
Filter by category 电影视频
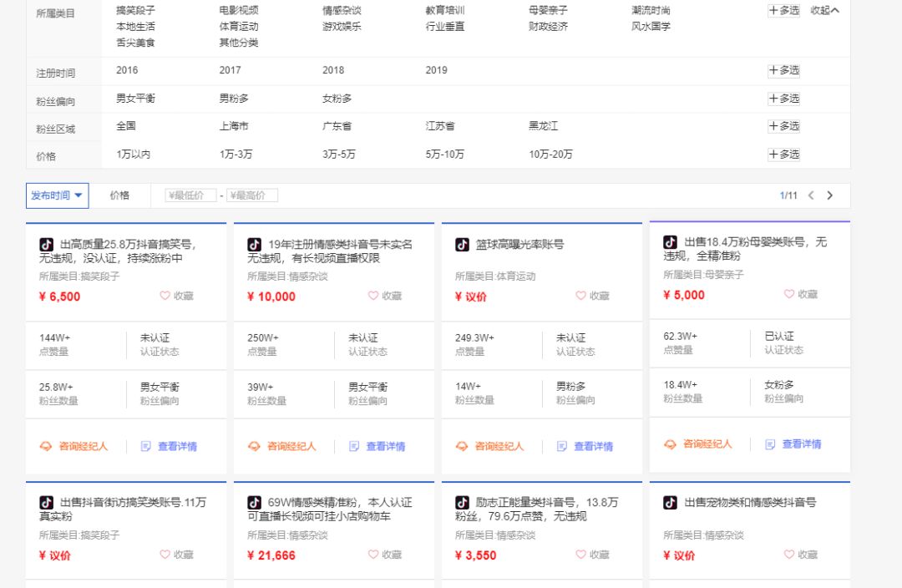pyautogui.click(x=239, y=10)
